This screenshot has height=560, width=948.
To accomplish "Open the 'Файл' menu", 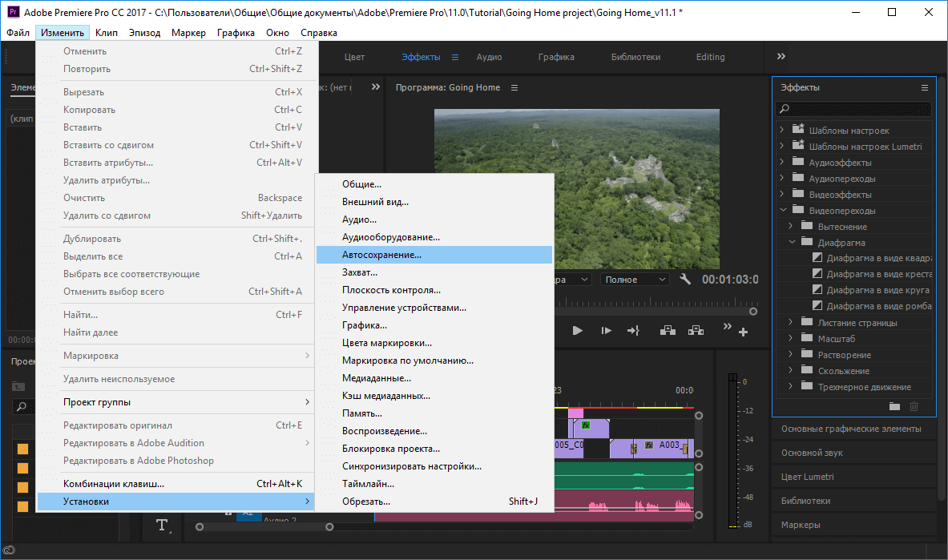I will (18, 33).
